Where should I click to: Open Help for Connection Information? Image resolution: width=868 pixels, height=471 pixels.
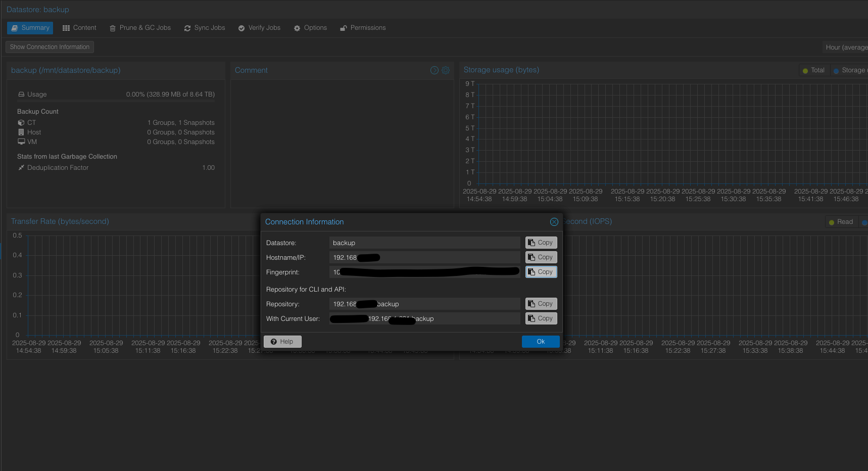[282, 342]
